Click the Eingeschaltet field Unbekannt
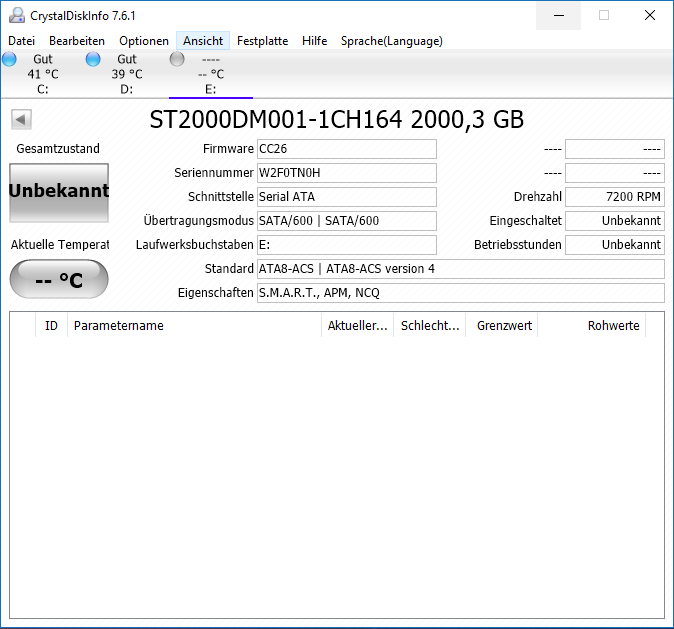 (x=615, y=221)
